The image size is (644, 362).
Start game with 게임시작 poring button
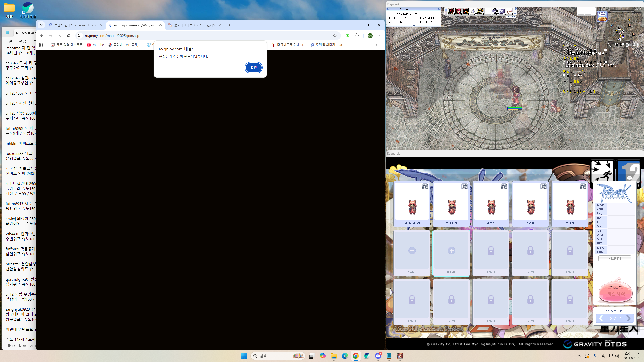pos(615,292)
